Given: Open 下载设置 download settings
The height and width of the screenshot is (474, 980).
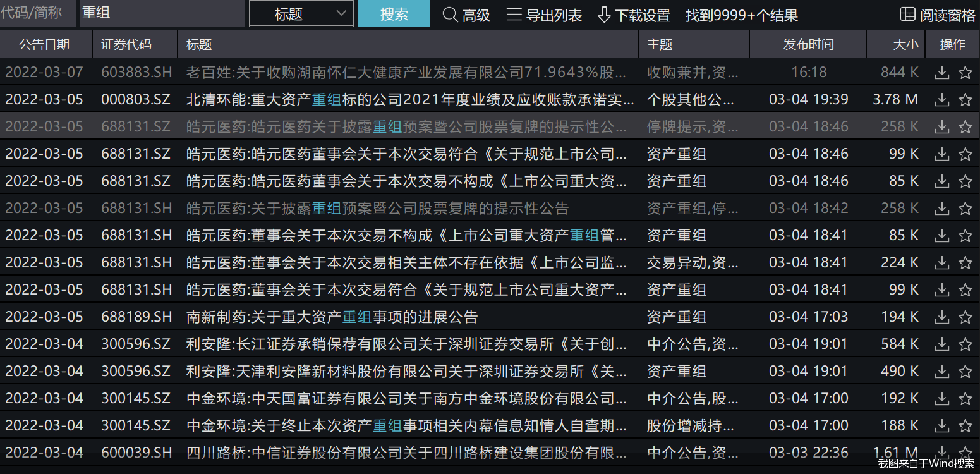Looking at the screenshot, I should [x=634, y=15].
